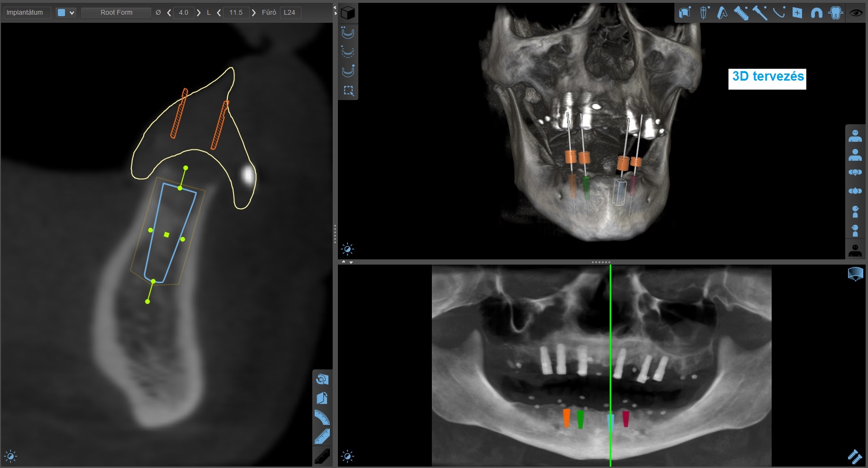868x468 pixels.
Task: Click the length value field 11.5
Action: [236, 12]
